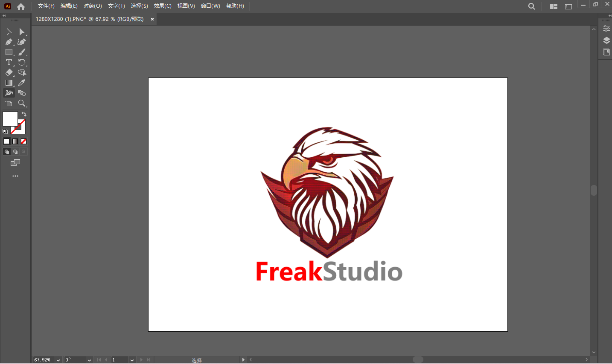The image size is (612, 364).
Task: Go to last artboard button
Action: pyautogui.click(x=149, y=360)
